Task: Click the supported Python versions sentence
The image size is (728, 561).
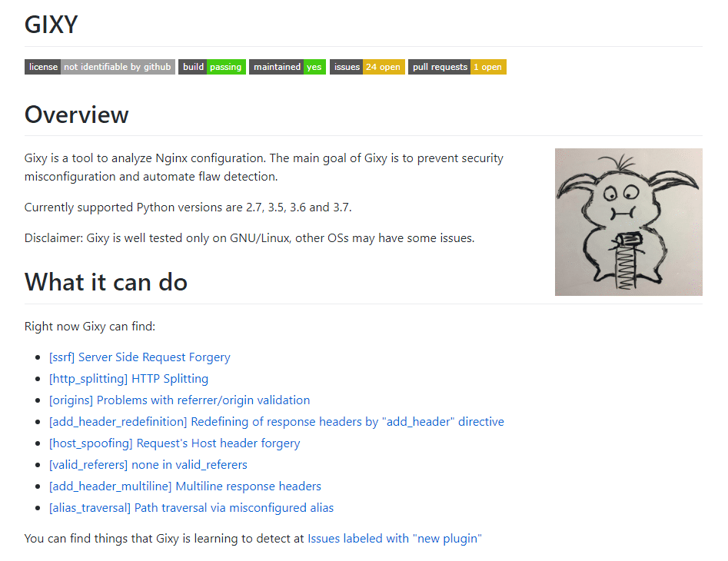Action: 188,207
